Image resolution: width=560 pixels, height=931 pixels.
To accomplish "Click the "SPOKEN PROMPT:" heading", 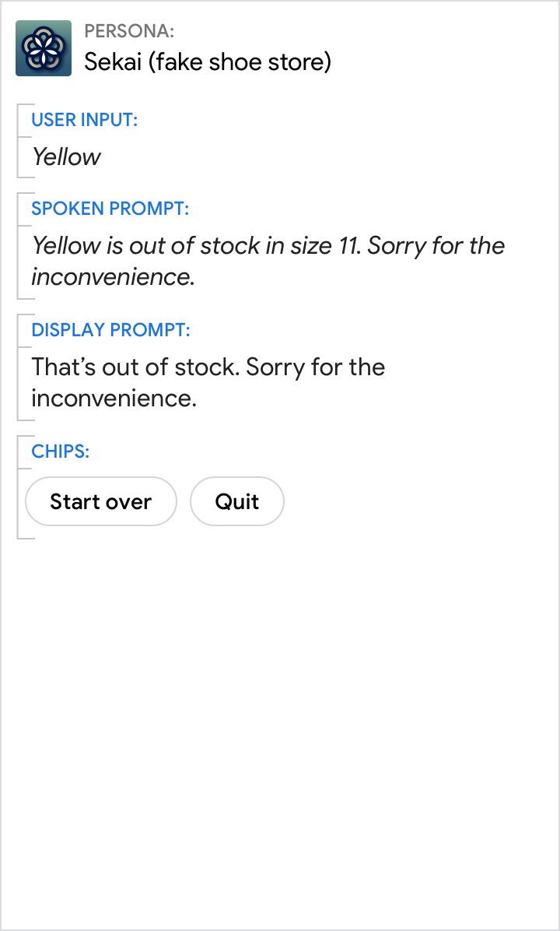I will 110,209.
